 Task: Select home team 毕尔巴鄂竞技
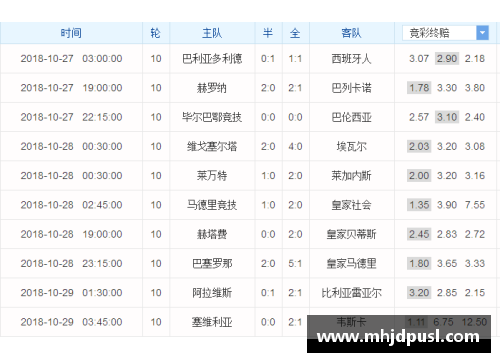212,117
